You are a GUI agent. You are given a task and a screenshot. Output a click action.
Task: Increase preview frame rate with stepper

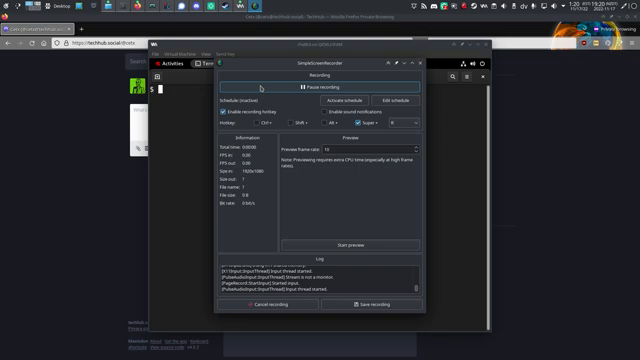pyautogui.click(x=416, y=147)
